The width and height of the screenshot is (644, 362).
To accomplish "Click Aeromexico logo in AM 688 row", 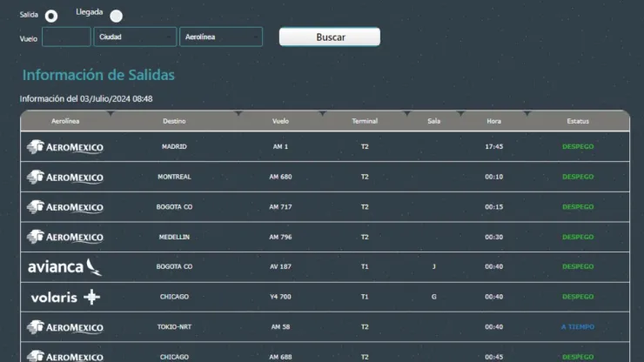I will click(x=65, y=356).
